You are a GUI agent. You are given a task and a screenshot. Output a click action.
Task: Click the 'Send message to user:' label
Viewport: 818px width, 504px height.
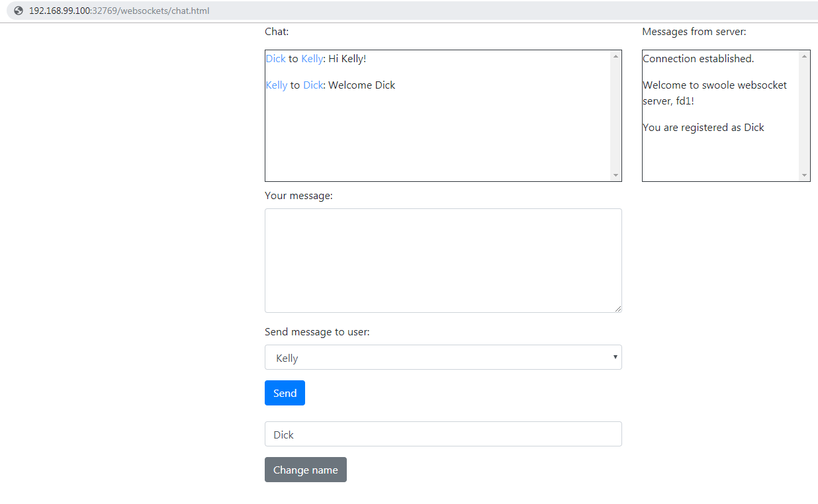coord(317,331)
